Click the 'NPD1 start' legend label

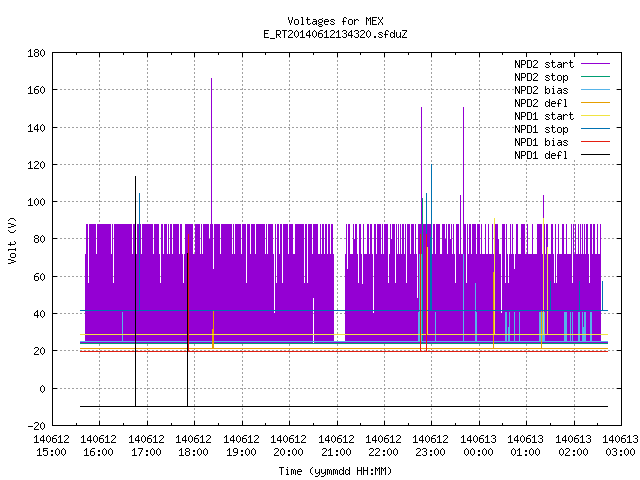coord(544,116)
